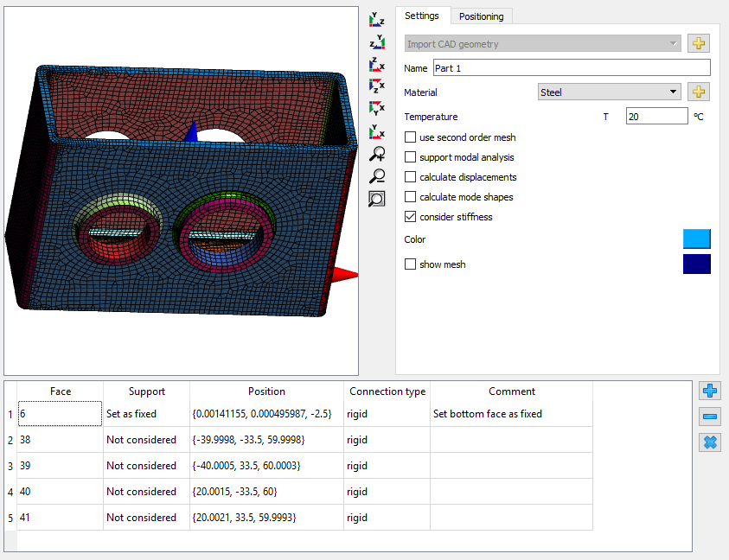Add a new row with the plus icon
Screen dimensions: 729x560
click(x=710, y=391)
